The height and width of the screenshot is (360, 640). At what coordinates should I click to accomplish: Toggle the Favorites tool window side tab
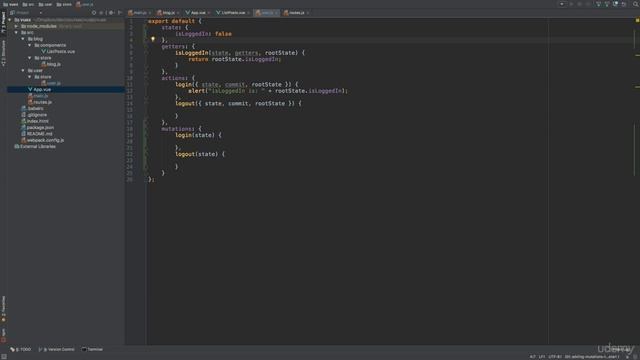click(3, 309)
